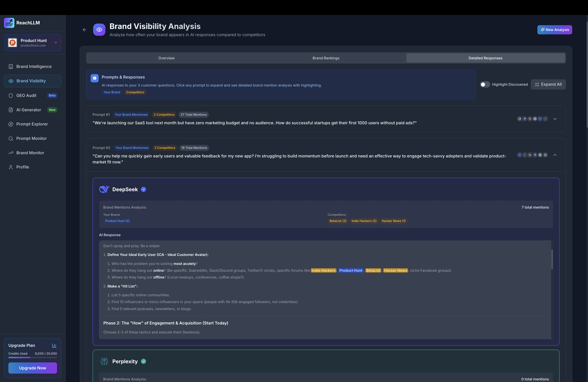Click the Claude icon in Prompt #1 row
The width and height of the screenshot is (588, 382).
click(x=530, y=119)
